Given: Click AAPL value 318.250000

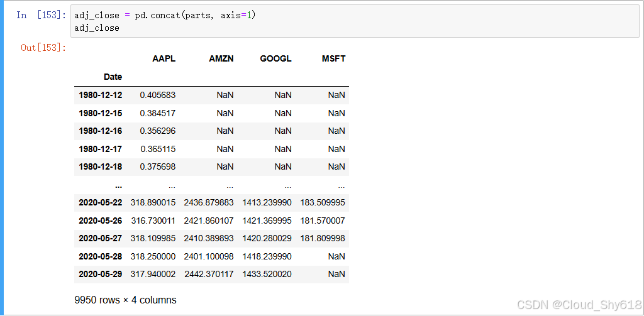Looking at the screenshot, I should point(153,256).
